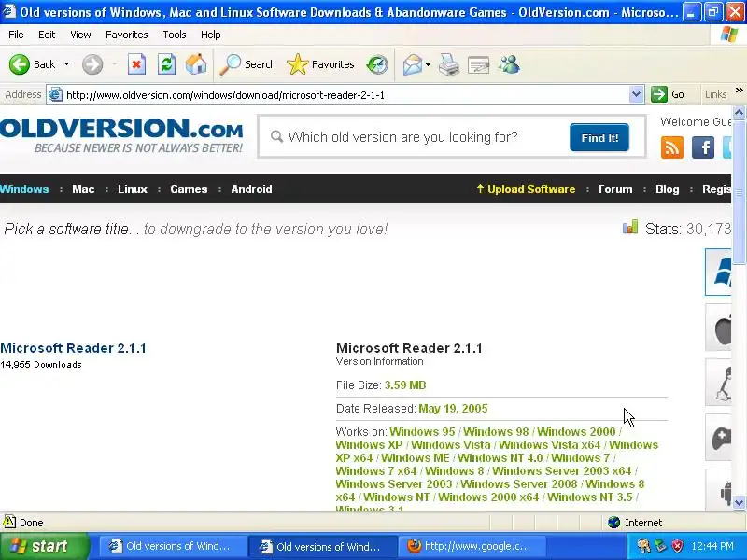Click the Android robot sidebar icon
This screenshot has height=560, width=747.
click(718, 491)
